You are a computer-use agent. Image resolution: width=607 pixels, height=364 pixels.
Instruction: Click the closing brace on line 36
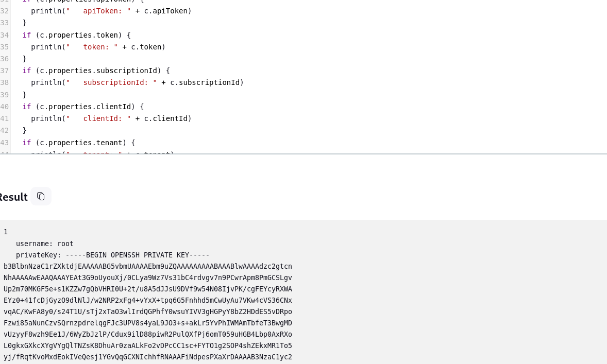tap(24, 59)
